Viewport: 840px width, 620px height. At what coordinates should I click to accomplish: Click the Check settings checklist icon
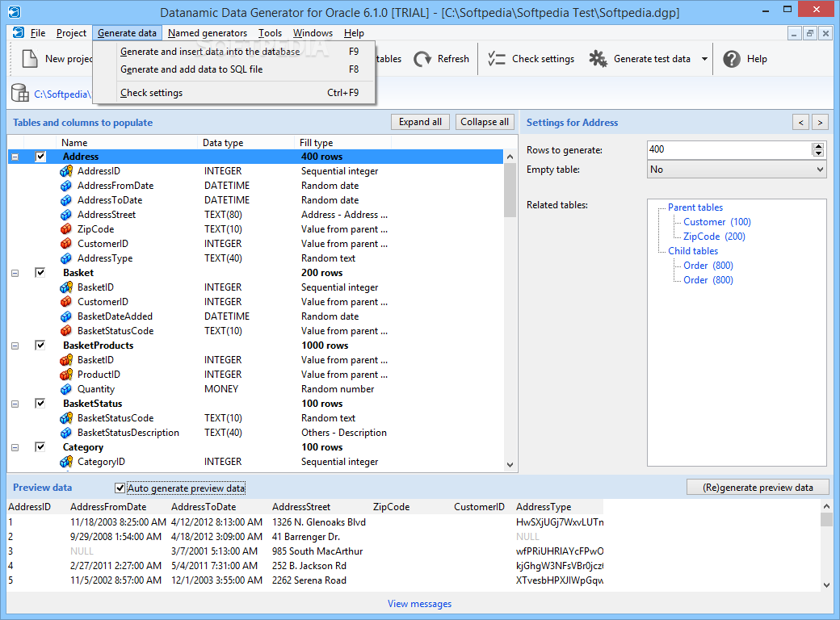[497, 59]
